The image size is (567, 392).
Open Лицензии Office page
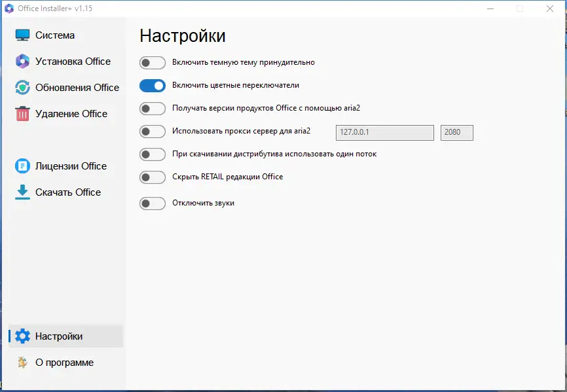pos(66,166)
